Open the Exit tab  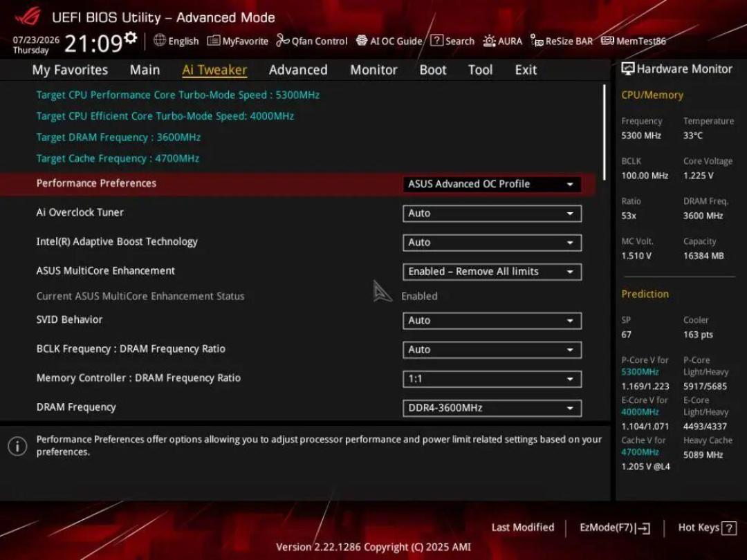[526, 70]
